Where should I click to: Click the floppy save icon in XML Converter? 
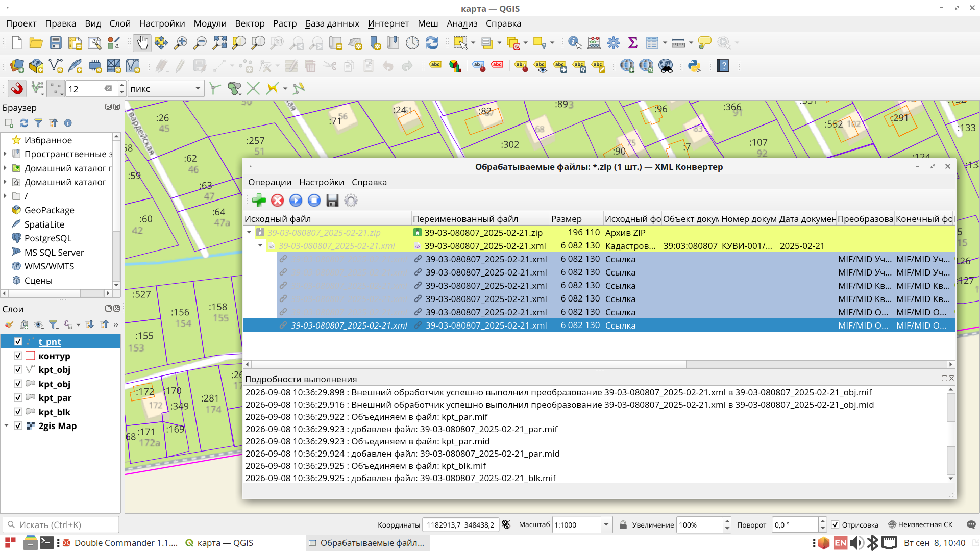pyautogui.click(x=332, y=201)
